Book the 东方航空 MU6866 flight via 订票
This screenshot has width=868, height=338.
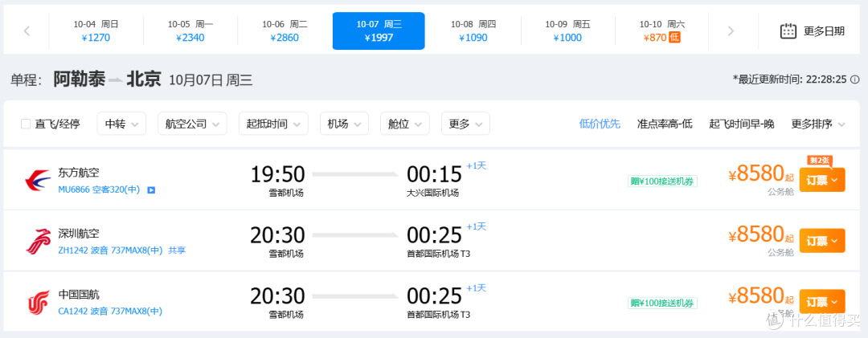[822, 180]
